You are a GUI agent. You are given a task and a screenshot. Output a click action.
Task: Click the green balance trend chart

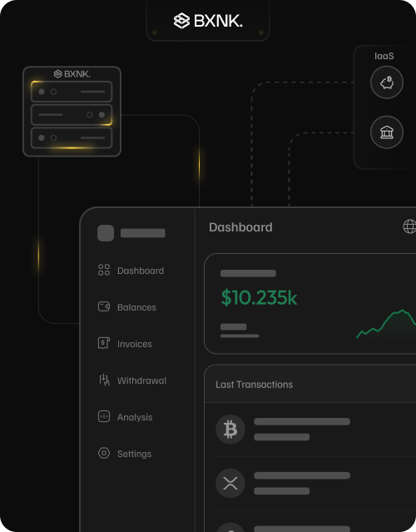tap(386, 324)
